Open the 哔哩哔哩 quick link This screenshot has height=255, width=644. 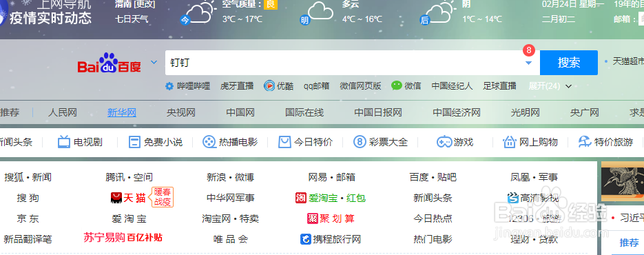click(194, 86)
